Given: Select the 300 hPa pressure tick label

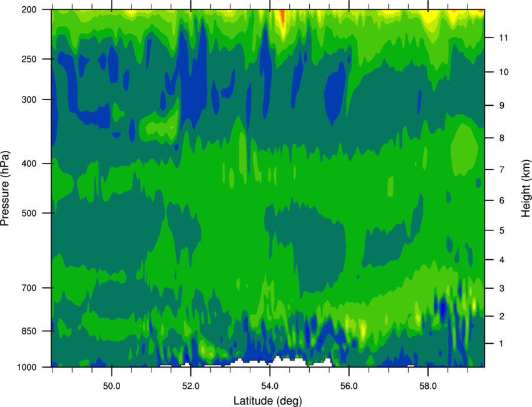Looking at the screenshot, I should (x=29, y=100).
